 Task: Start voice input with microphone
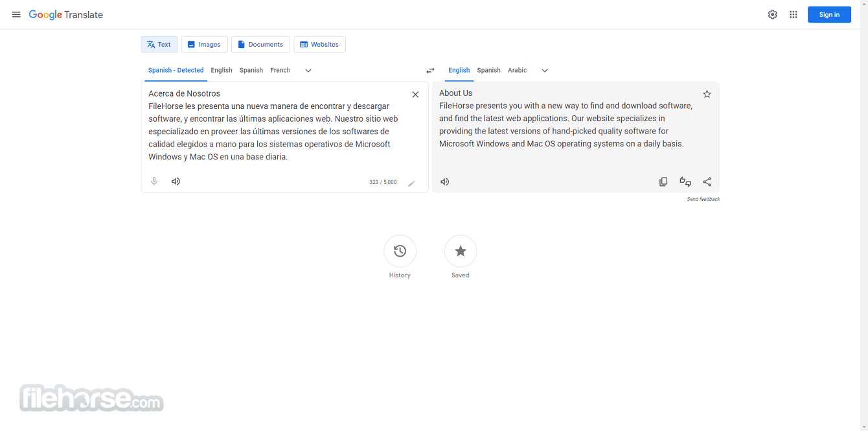pyautogui.click(x=154, y=181)
